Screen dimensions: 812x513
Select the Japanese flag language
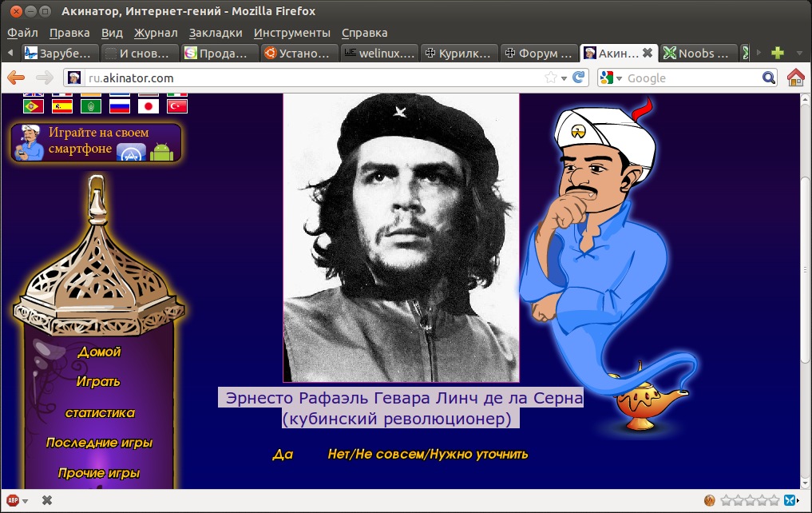point(149,106)
